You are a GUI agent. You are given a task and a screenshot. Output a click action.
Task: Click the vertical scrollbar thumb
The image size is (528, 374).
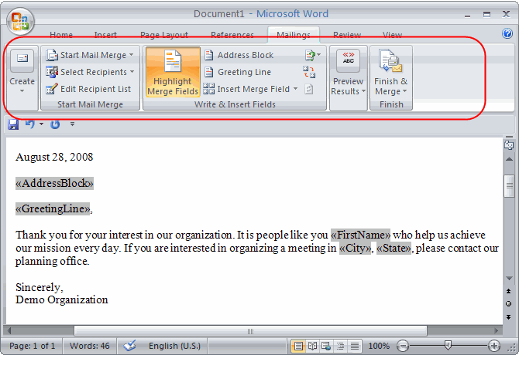tap(509, 186)
